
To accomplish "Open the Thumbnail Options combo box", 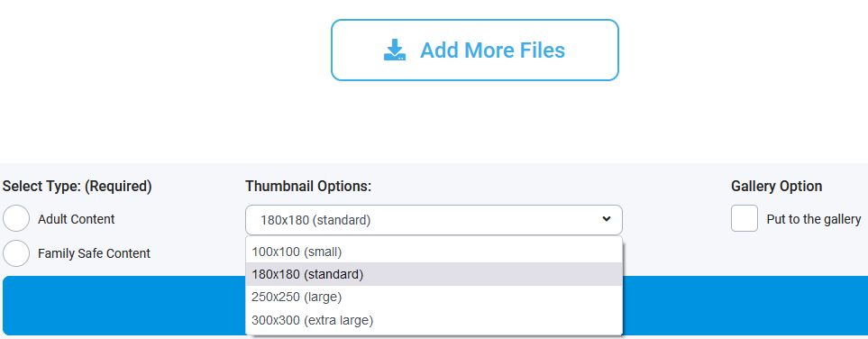I will [434, 220].
